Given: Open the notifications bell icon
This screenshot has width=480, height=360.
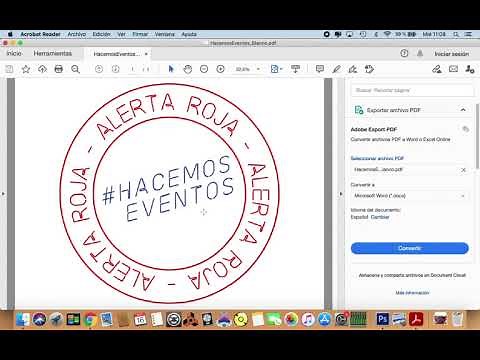Looking at the screenshot, I should [420, 53].
